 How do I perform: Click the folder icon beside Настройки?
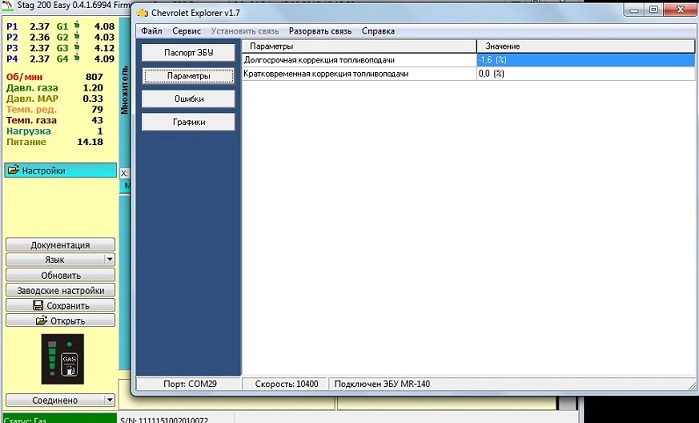click(13, 171)
